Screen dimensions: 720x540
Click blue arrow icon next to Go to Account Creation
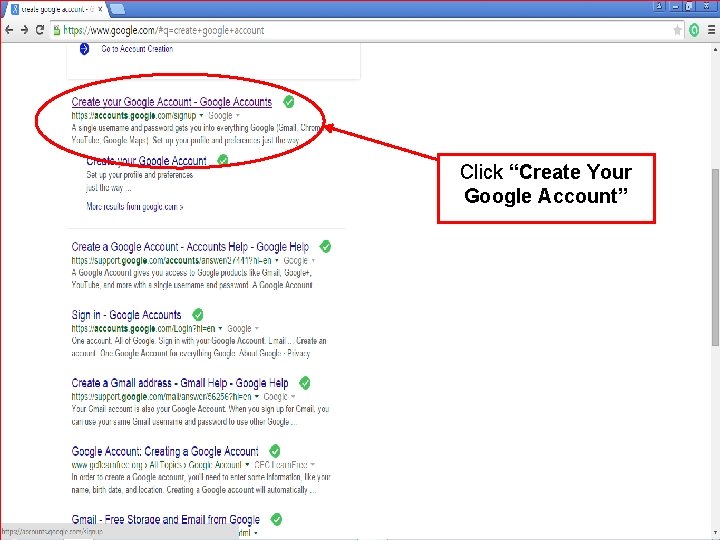pyautogui.click(x=84, y=48)
